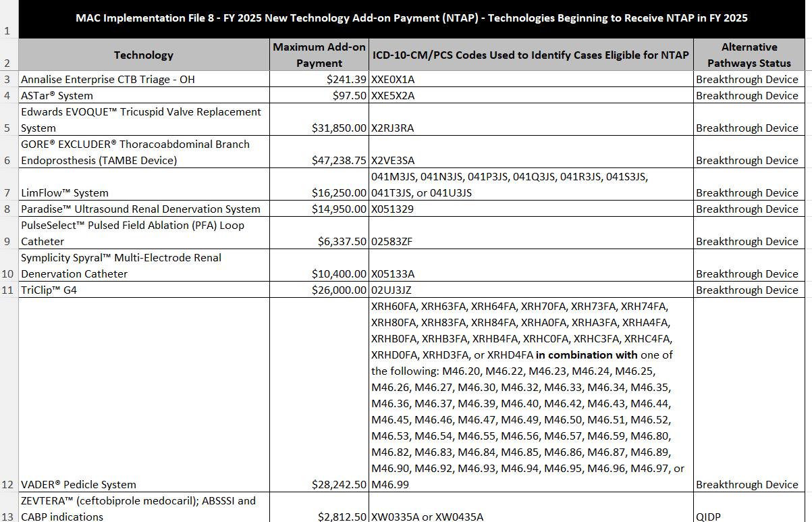Screen dimensions: 812x522
Task: Click the "Technology" column header cell
Action: coord(144,55)
